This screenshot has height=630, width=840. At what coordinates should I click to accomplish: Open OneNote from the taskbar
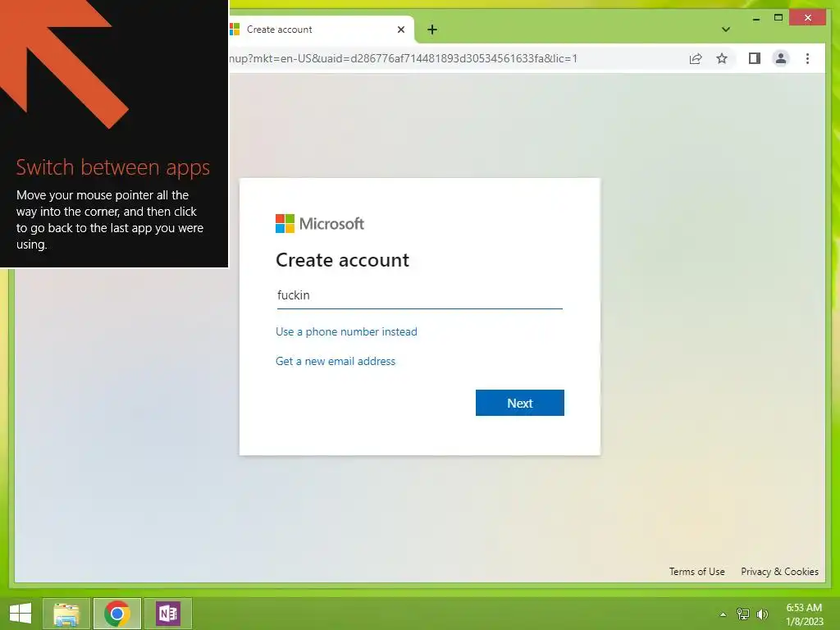point(167,614)
